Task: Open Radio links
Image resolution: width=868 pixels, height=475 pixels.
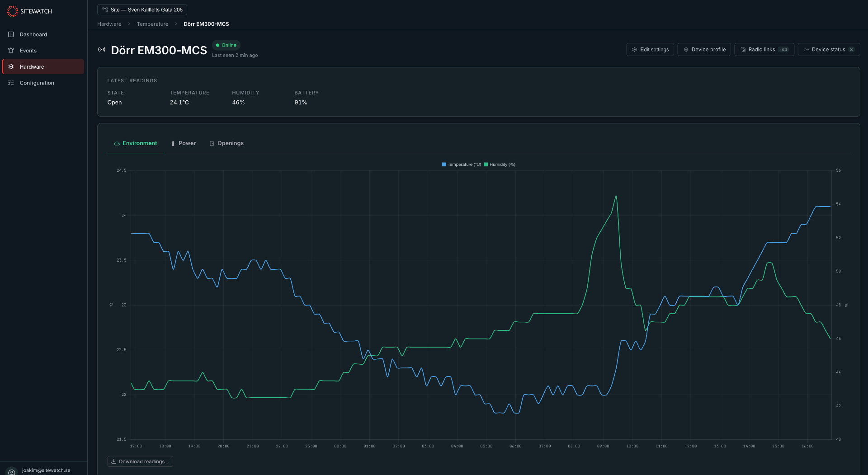Action: pyautogui.click(x=764, y=50)
